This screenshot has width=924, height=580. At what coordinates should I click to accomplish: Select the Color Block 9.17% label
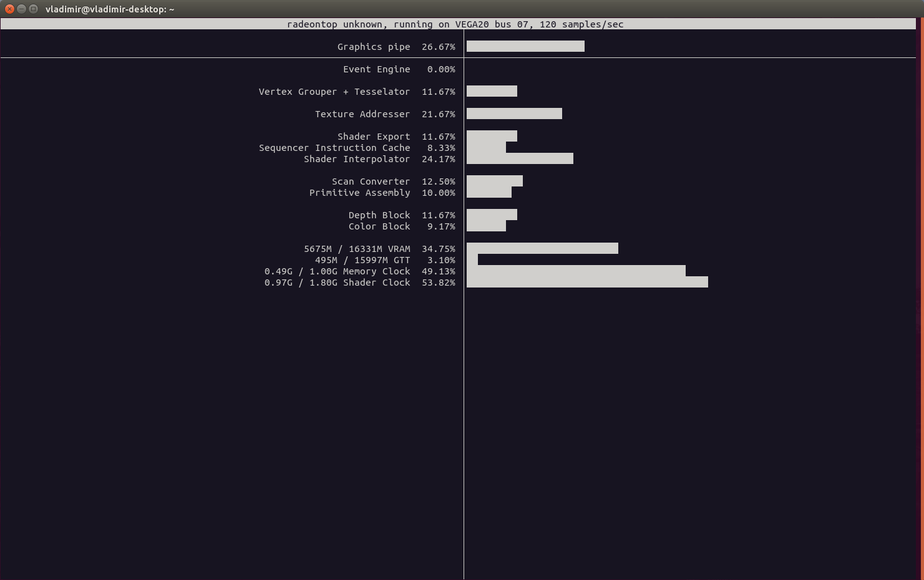(402, 226)
